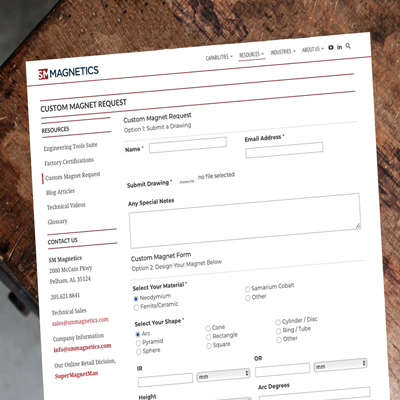Open the SuperMagnetMan link
Screen dimensions: 400x400
point(76,375)
